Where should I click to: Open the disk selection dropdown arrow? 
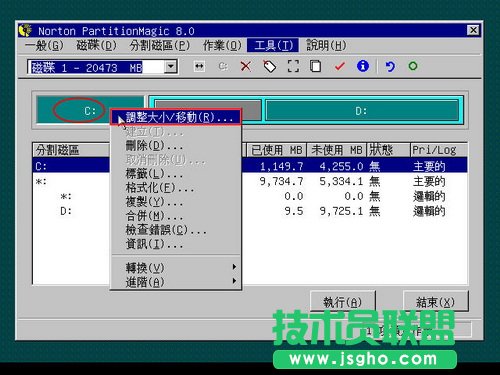click(171, 67)
